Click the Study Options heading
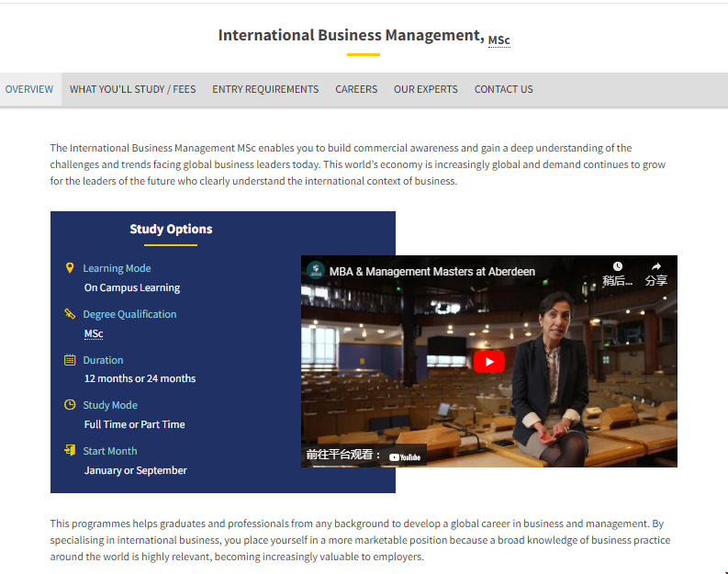This screenshot has height=574, width=728. pyautogui.click(x=171, y=230)
